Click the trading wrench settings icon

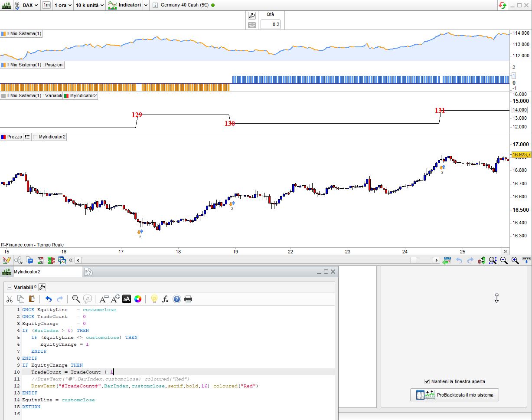[252, 16]
